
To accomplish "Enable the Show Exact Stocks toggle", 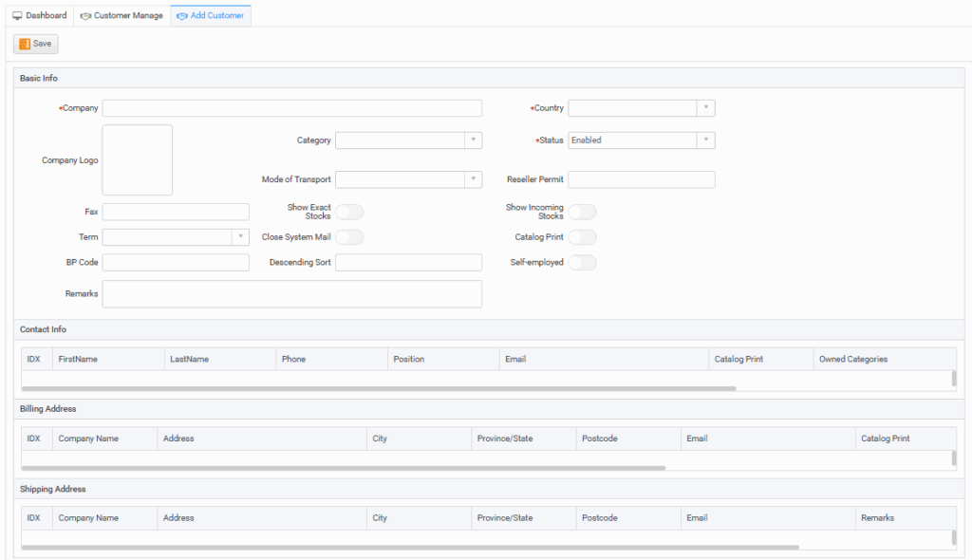I will click(349, 212).
